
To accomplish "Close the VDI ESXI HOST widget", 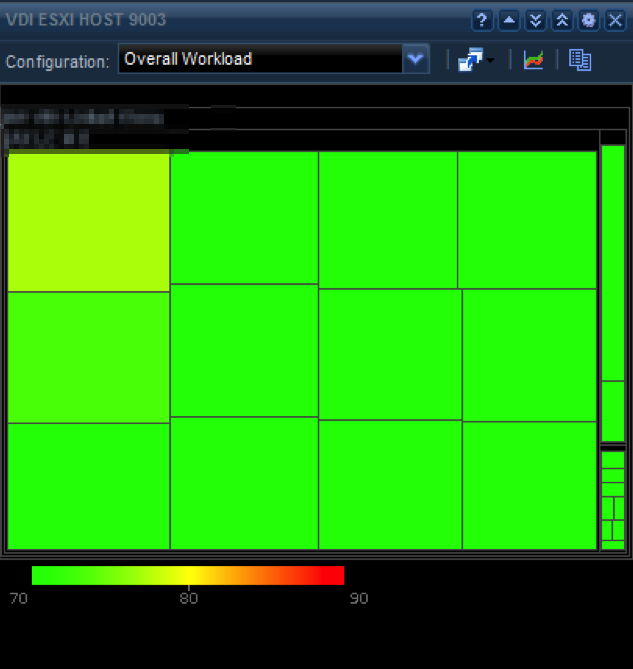I will tap(614, 20).
